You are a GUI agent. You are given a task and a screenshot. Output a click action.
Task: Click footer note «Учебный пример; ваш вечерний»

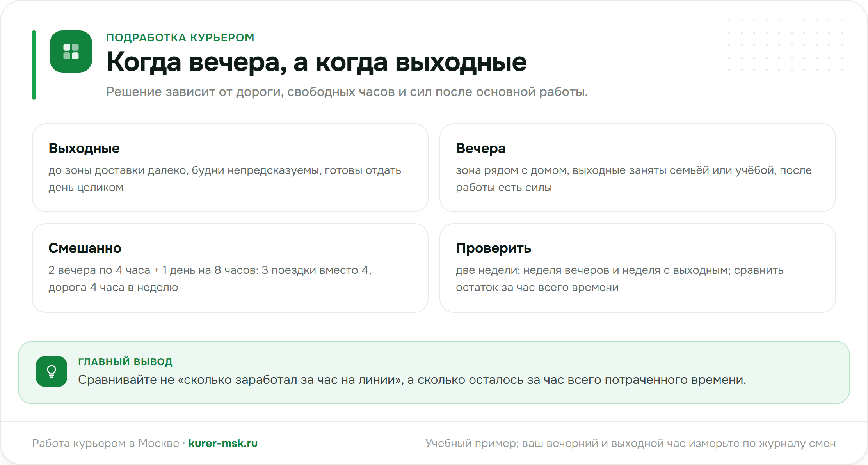[x=630, y=443]
